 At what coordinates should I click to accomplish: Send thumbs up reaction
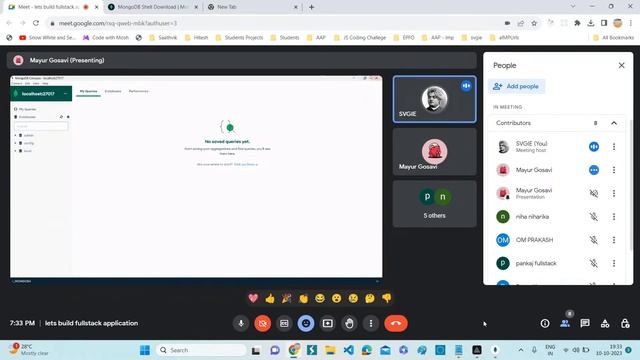270,298
